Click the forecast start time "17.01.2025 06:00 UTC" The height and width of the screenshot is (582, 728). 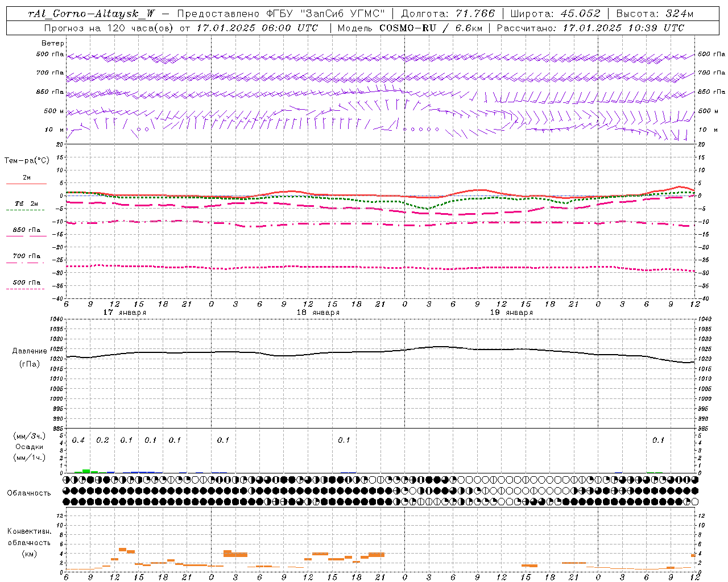258,28
